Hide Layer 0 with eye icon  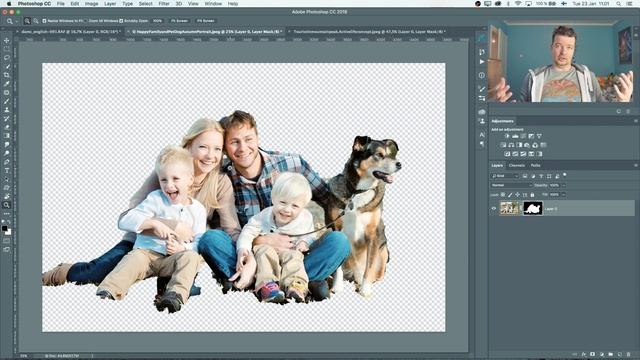494,209
